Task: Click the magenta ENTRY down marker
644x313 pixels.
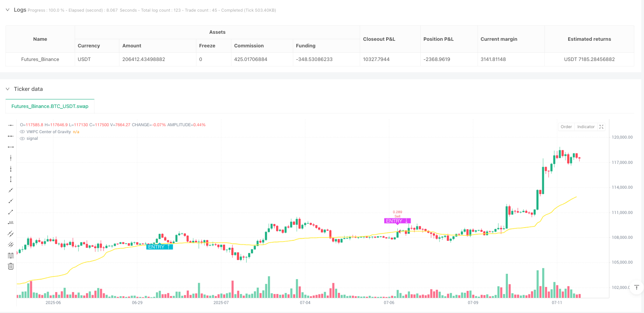Action: click(x=397, y=221)
